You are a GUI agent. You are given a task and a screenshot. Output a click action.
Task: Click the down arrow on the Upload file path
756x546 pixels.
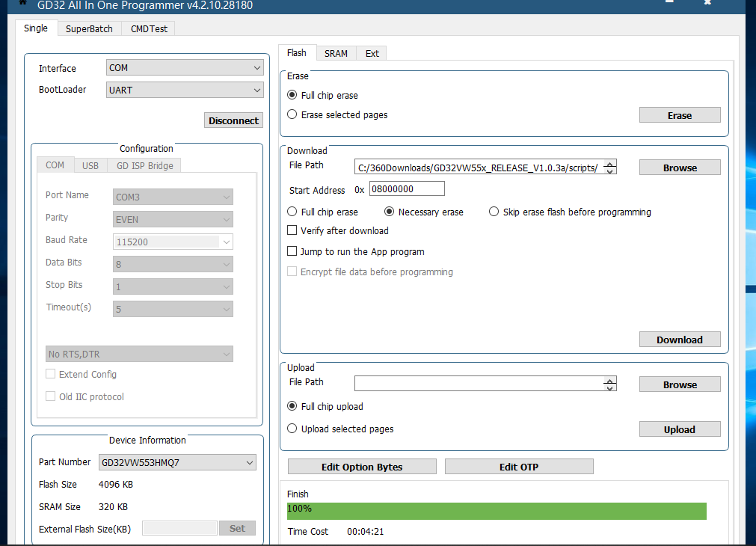pyautogui.click(x=610, y=387)
